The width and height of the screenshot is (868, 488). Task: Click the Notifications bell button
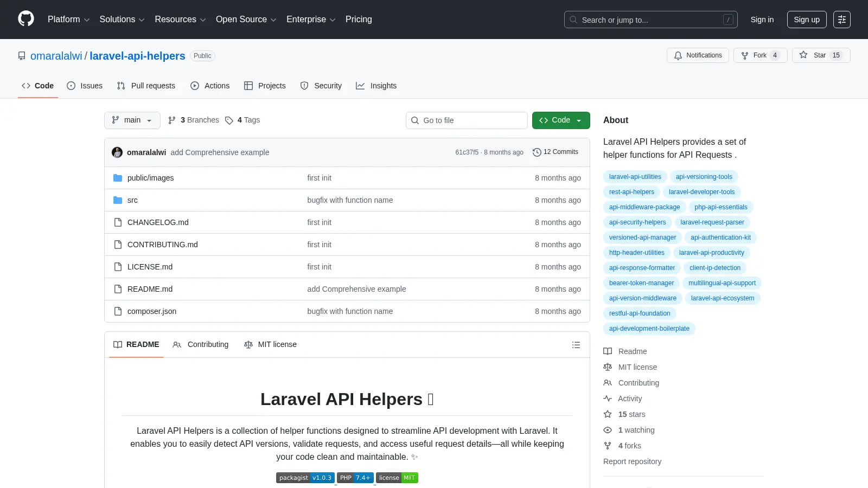coord(698,55)
